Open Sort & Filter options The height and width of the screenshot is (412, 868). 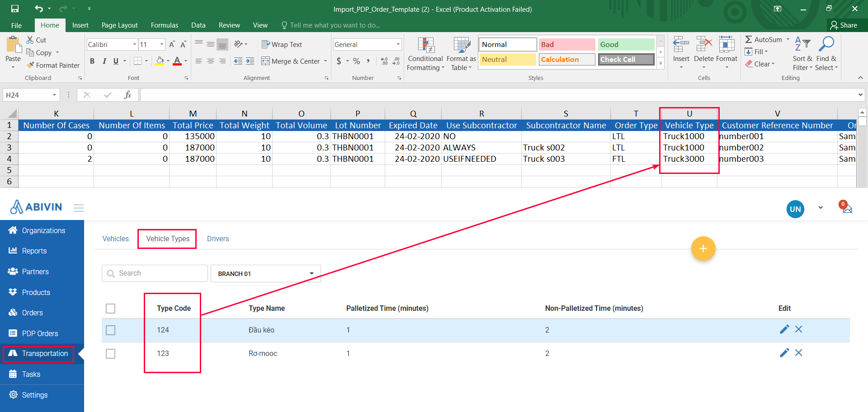802,54
